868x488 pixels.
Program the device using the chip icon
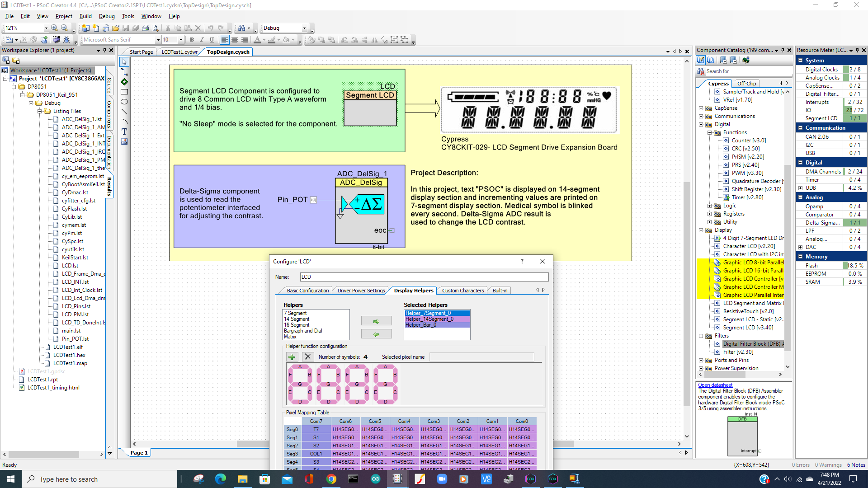56,40
